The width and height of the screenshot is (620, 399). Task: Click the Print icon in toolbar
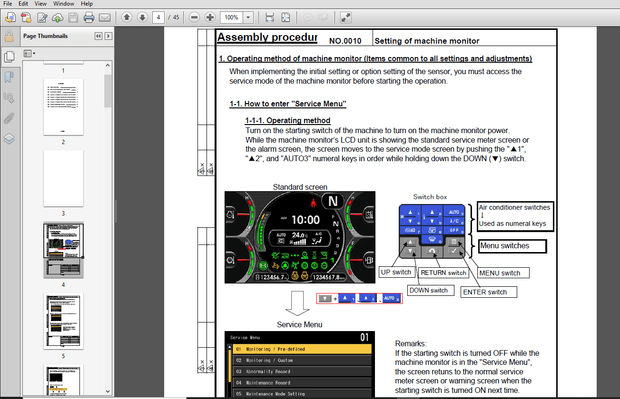click(x=89, y=17)
